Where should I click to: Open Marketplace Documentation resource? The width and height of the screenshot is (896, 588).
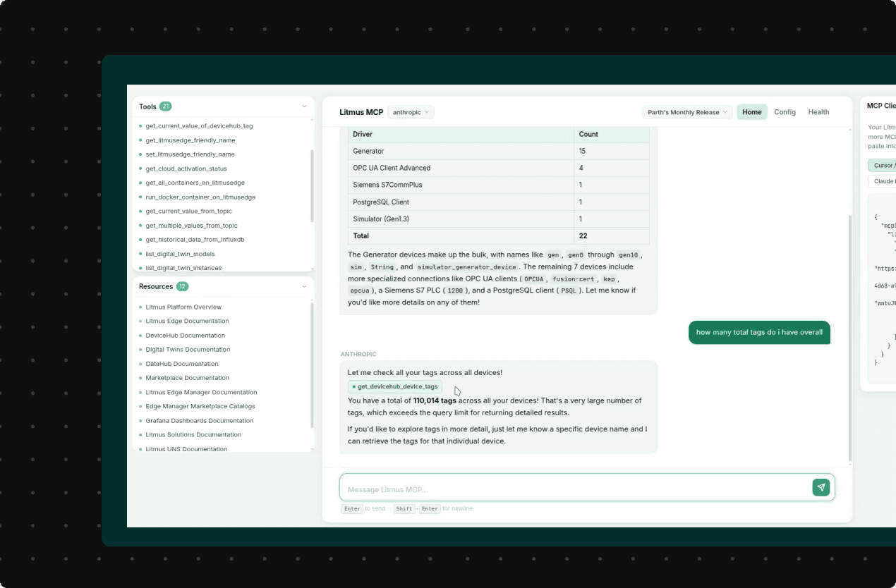point(188,378)
